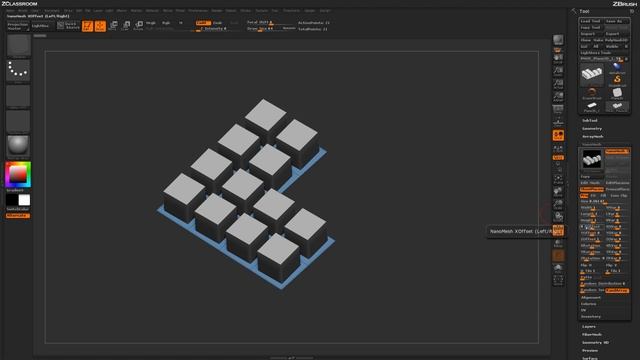Expand the Preview sub-palette
The width and height of the screenshot is (640, 360).
590,351
